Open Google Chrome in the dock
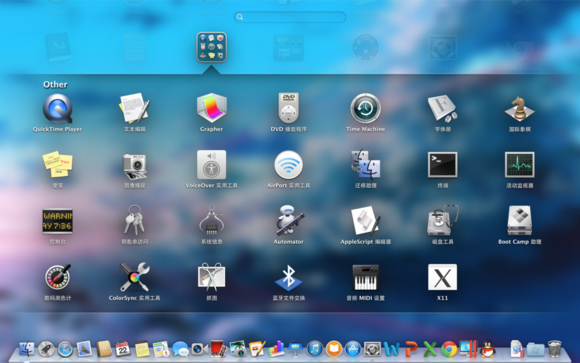This screenshot has height=363, width=580. [x=448, y=349]
